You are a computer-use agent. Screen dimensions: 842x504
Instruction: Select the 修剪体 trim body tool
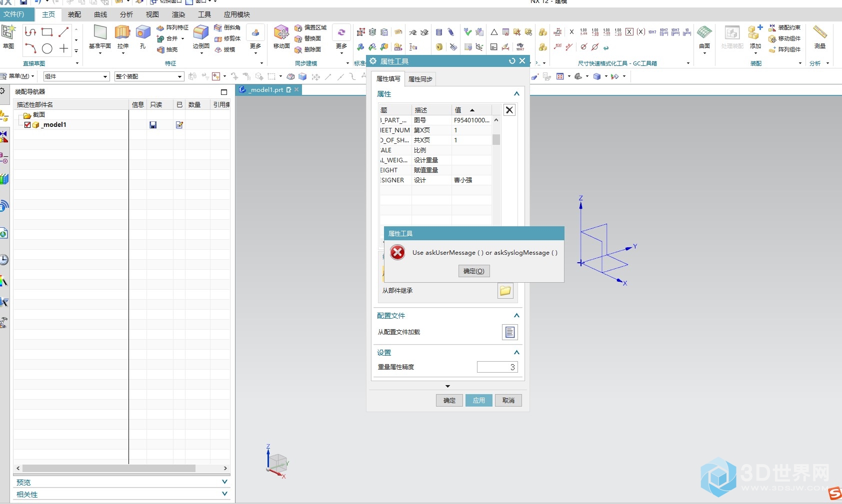point(227,39)
